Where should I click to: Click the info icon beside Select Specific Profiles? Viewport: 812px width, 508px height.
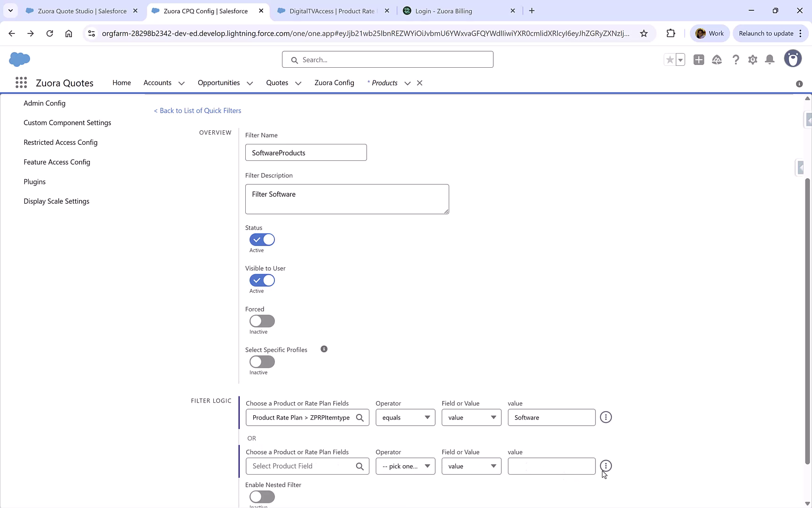[324, 349]
